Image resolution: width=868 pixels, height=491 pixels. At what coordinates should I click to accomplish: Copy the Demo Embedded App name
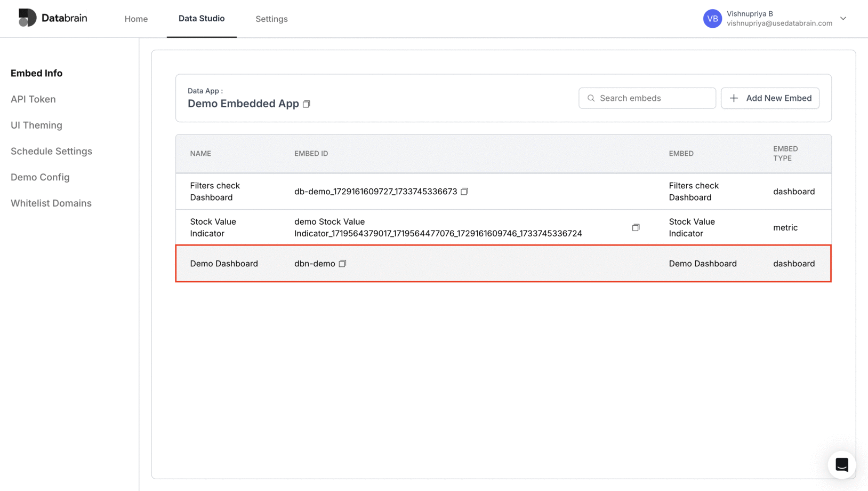[x=307, y=104]
